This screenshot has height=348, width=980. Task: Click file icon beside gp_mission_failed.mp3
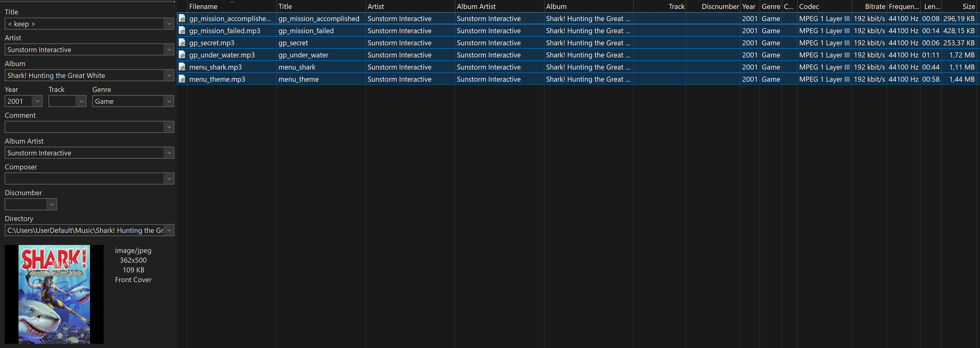[182, 30]
